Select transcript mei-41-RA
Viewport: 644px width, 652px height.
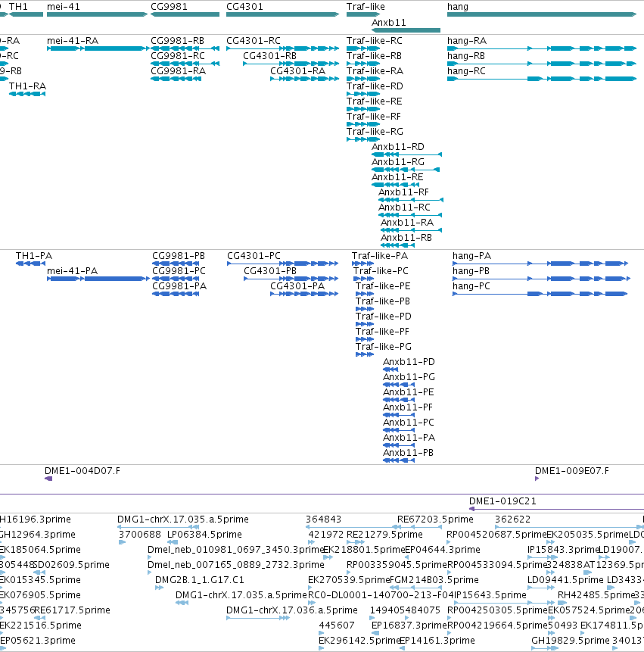tap(98, 48)
